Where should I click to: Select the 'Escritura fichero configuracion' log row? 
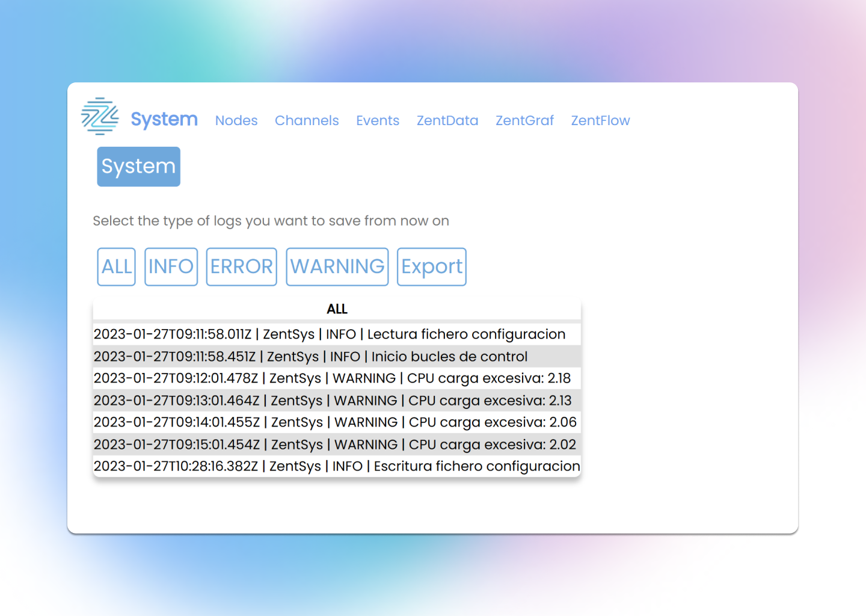click(337, 466)
